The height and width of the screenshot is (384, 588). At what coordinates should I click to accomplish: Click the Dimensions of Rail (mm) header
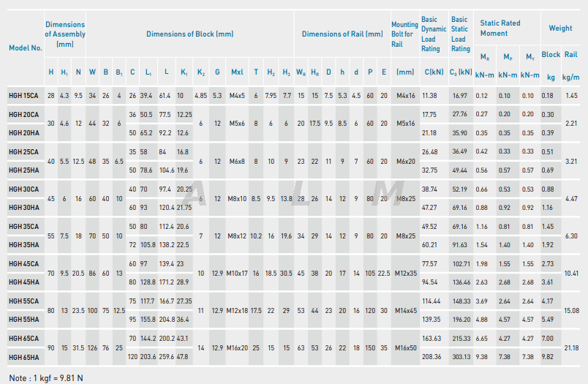(342, 34)
